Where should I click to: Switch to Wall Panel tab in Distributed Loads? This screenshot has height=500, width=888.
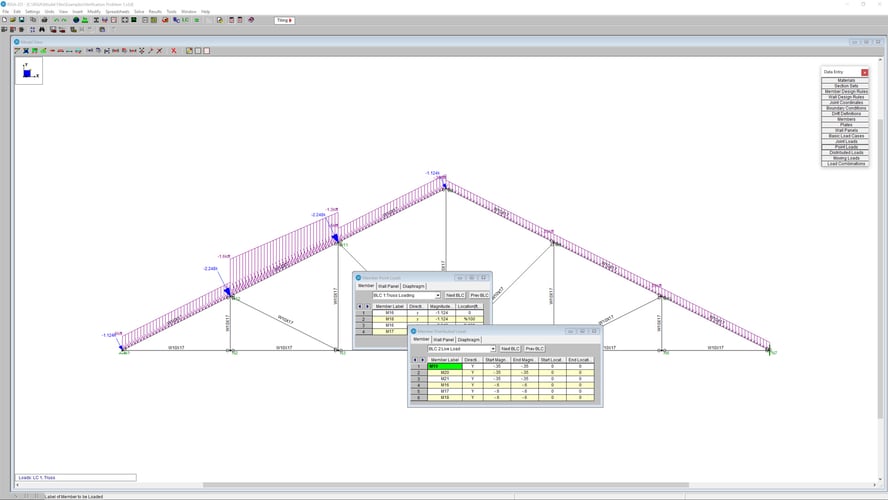pyautogui.click(x=443, y=339)
